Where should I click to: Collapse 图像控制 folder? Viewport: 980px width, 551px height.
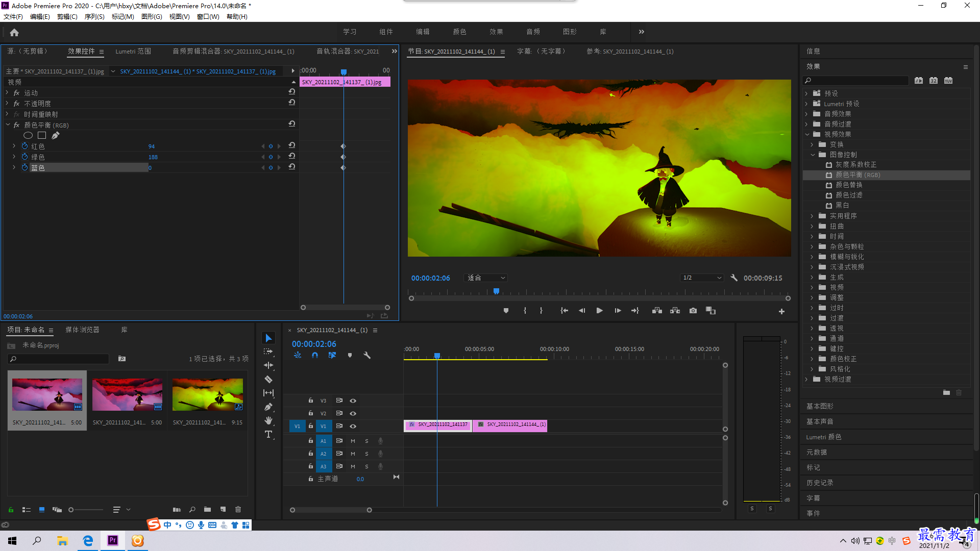(813, 155)
